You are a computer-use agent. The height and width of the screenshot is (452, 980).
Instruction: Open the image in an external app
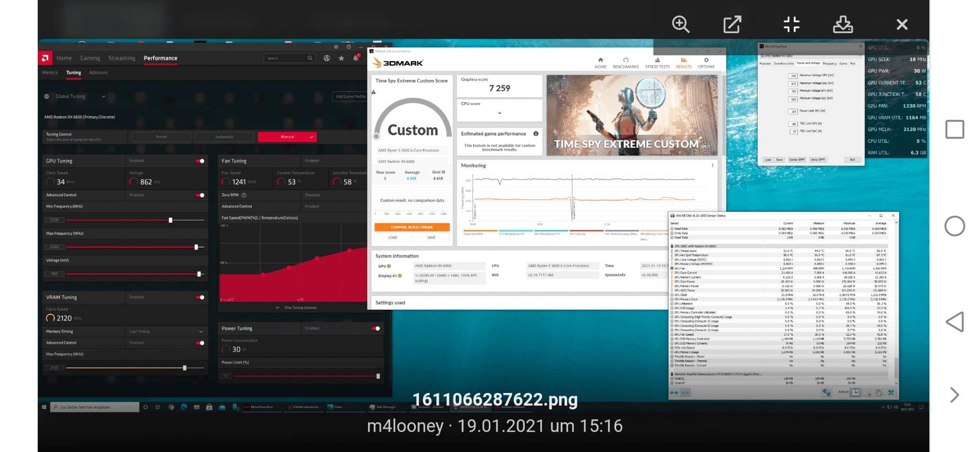pyautogui.click(x=732, y=24)
